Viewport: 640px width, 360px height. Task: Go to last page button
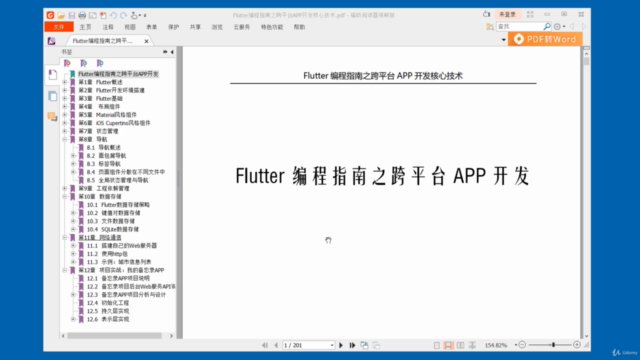352,345
